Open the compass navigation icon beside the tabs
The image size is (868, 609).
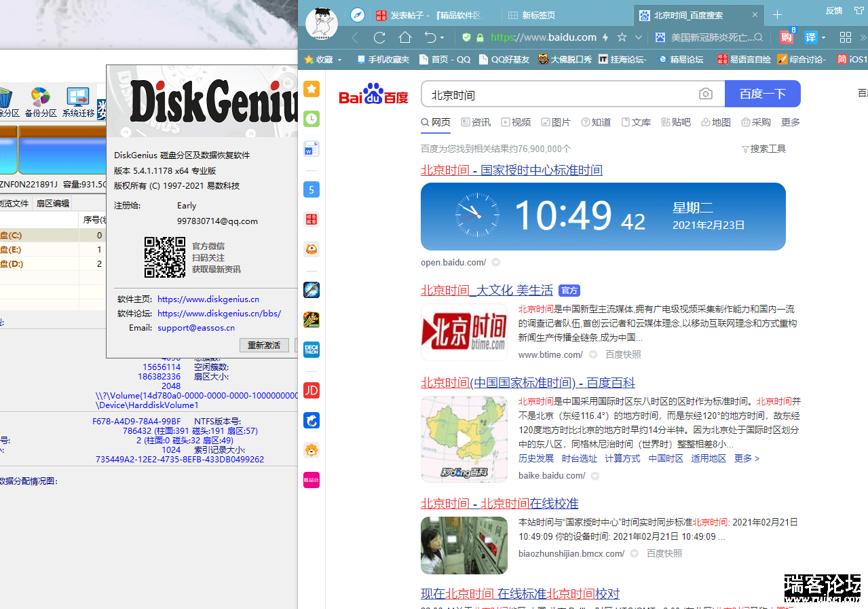358,15
